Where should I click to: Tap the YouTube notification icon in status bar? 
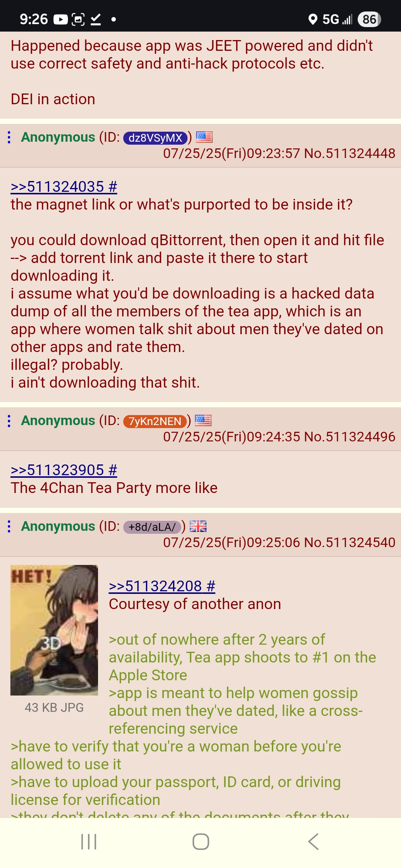tap(61, 19)
